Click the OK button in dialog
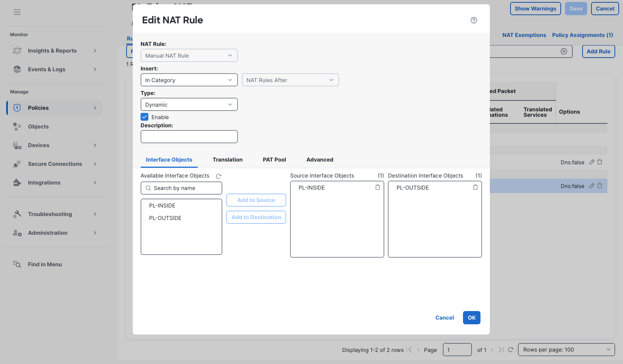Image resolution: width=623 pixels, height=364 pixels. point(472,318)
